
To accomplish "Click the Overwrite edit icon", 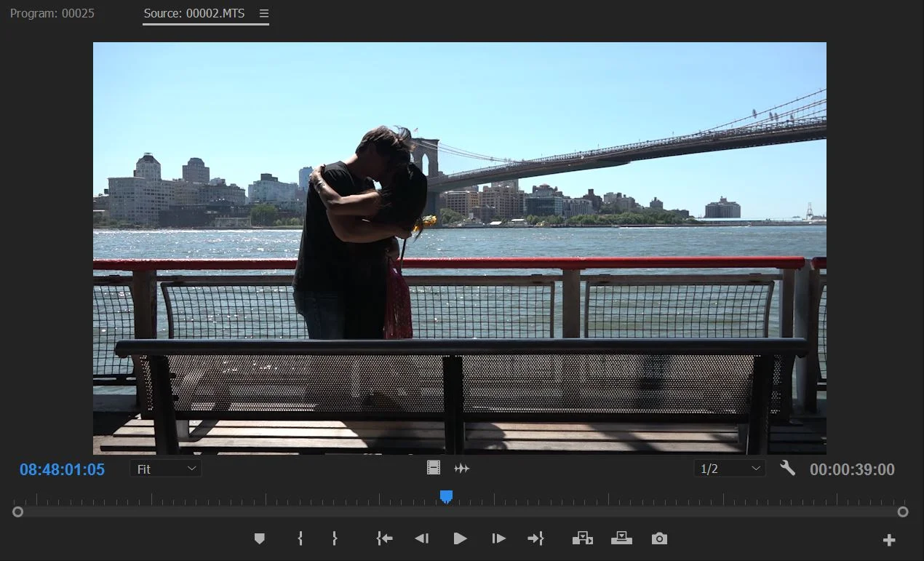I will (621, 538).
